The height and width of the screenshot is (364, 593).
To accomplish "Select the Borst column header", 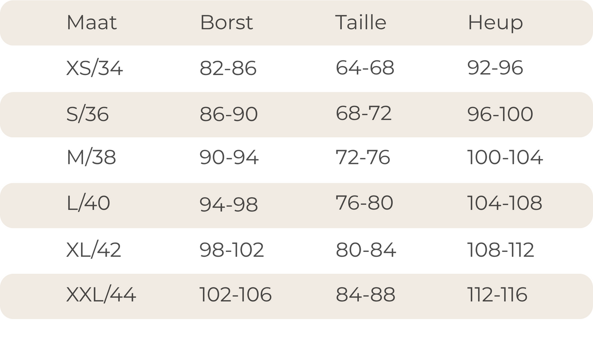I will tap(226, 23).
